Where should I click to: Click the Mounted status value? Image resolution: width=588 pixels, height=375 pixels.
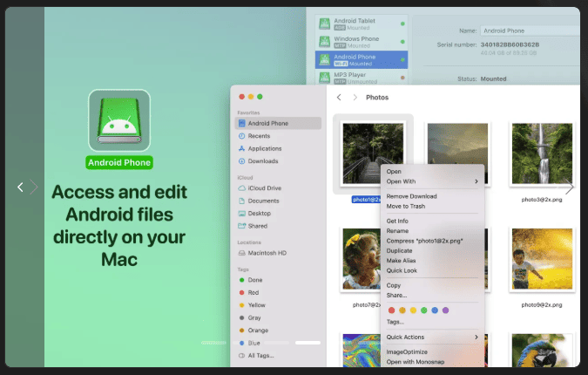pyautogui.click(x=493, y=78)
